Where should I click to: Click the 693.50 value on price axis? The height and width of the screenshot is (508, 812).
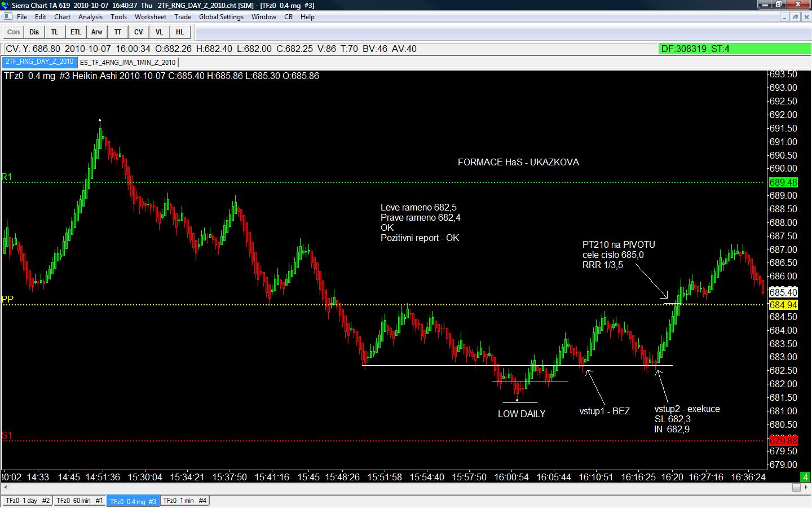(783, 75)
